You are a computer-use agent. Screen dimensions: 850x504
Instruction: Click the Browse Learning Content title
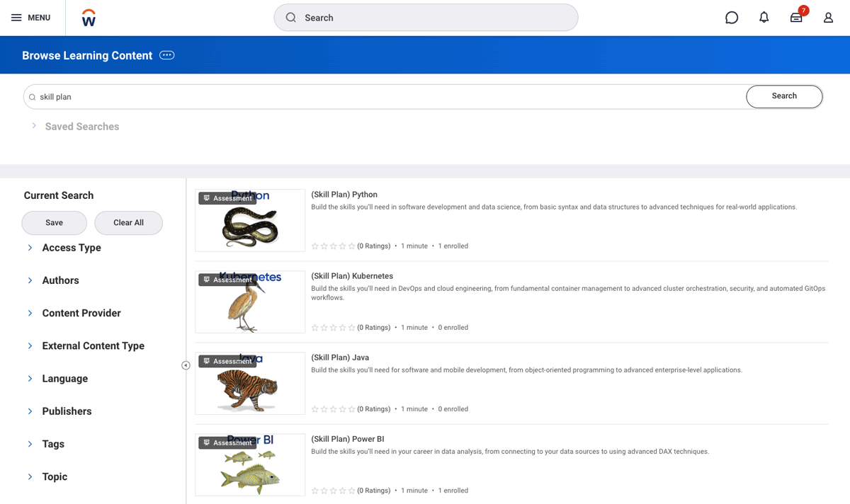[x=87, y=55]
